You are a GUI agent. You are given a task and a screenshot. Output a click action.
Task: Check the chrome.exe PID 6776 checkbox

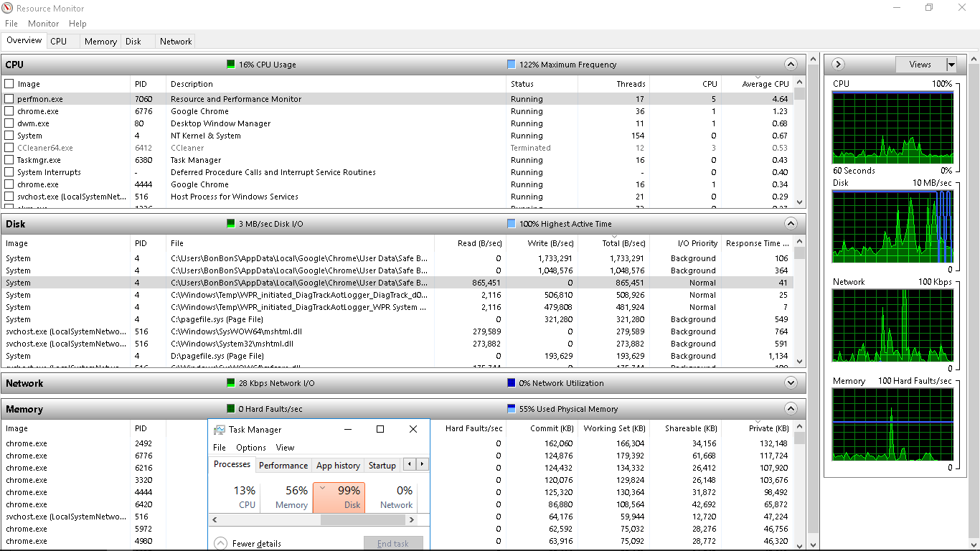tap(9, 111)
